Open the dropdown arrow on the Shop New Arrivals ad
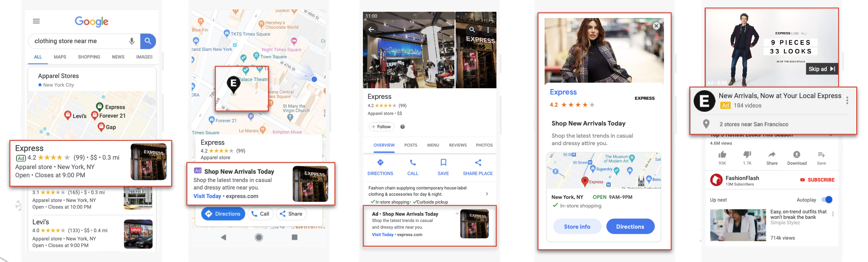This screenshot has width=868, height=262. (x=457, y=214)
